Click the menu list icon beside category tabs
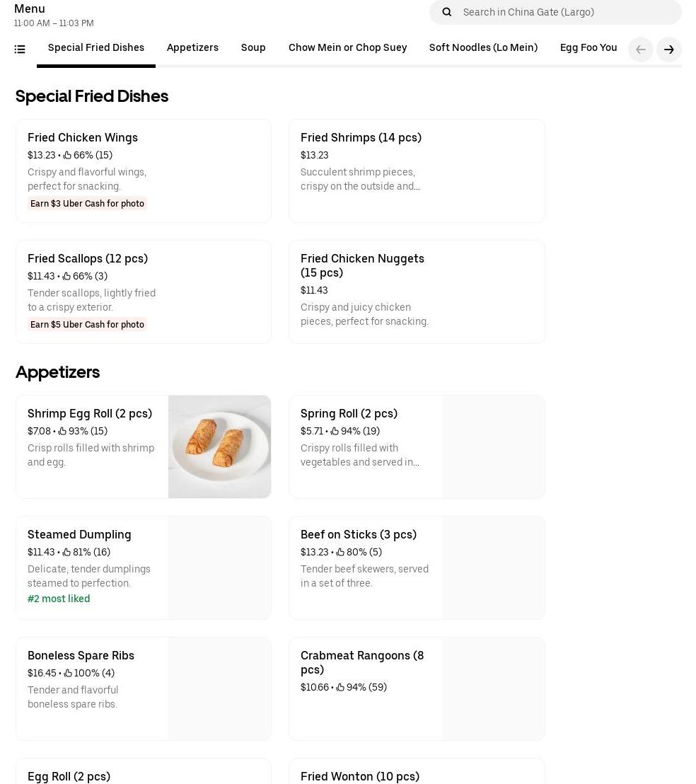The height and width of the screenshot is (784, 696). 20,50
